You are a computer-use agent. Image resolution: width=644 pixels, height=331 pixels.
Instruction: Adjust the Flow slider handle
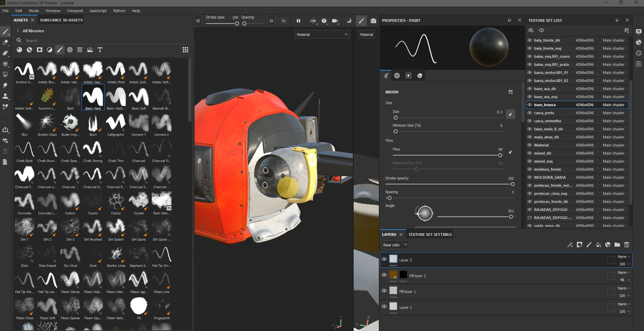(500, 155)
